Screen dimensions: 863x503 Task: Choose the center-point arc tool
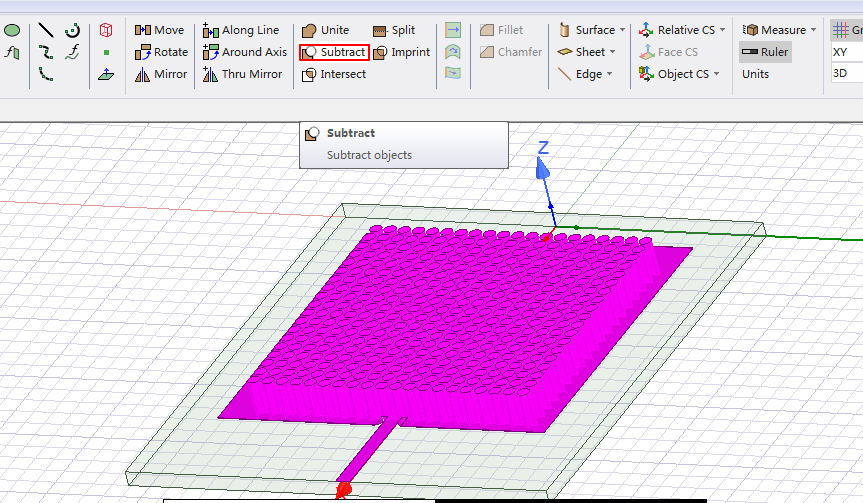72,30
